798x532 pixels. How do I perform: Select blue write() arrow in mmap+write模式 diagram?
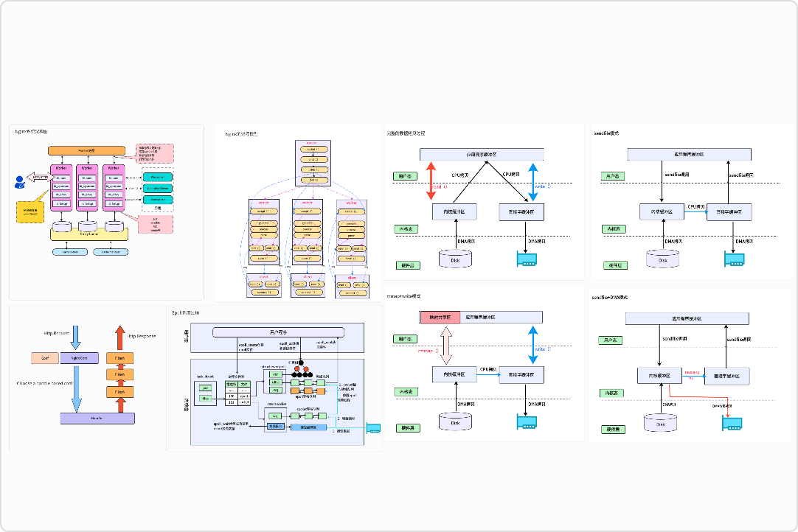point(532,345)
